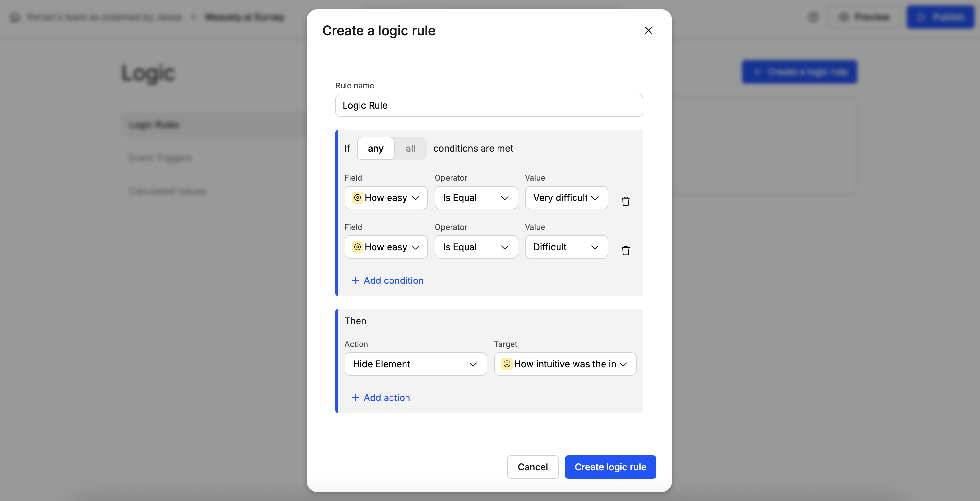This screenshot has height=501, width=980.
Task: Click yellow radio icon in second Field dropdown
Action: point(357,247)
